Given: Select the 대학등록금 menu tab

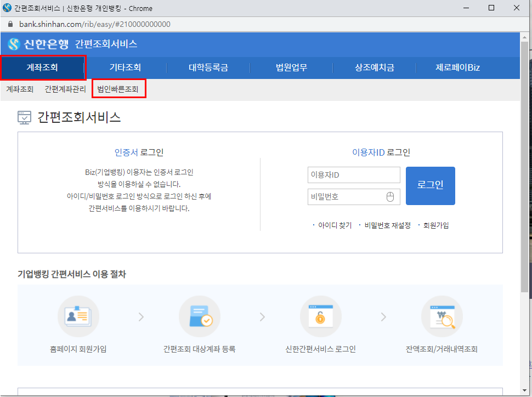Looking at the screenshot, I should [208, 67].
